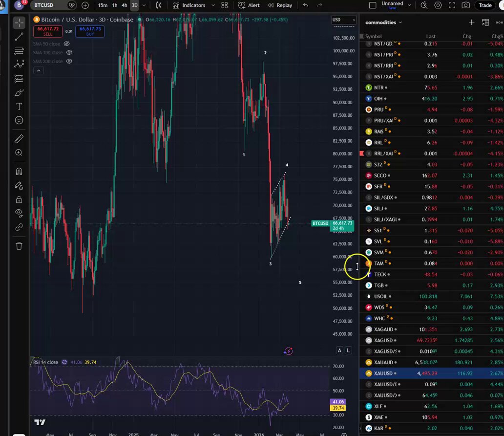Viewport: 504px width, 436px height.
Task: Enter fullscreen mode
Action: coord(452,5)
